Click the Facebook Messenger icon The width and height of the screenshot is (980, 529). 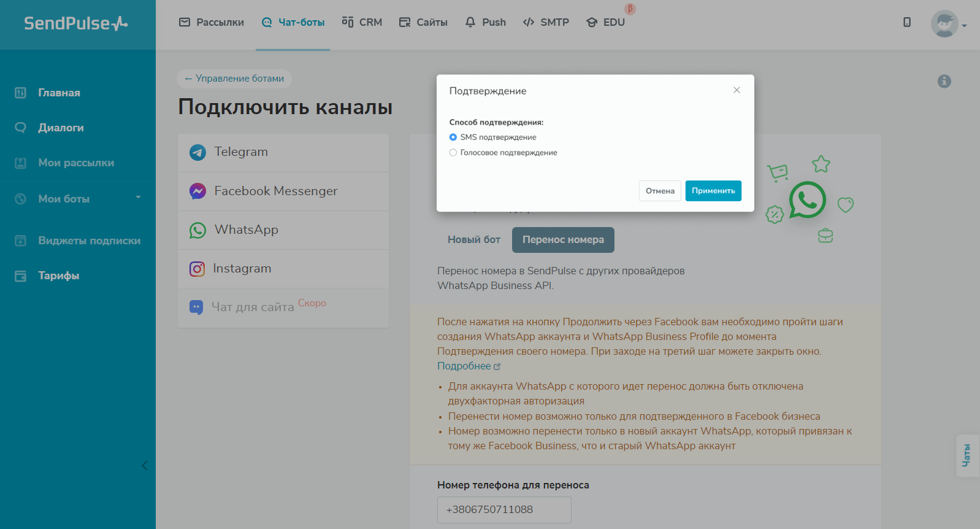coord(197,191)
